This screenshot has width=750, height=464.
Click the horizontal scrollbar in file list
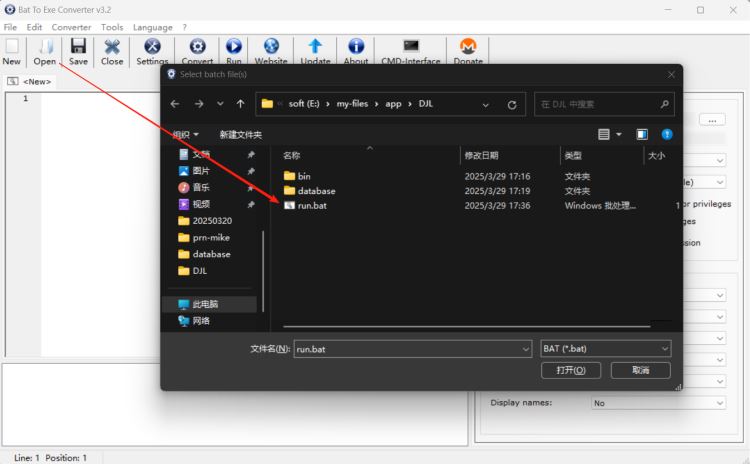tap(466, 327)
